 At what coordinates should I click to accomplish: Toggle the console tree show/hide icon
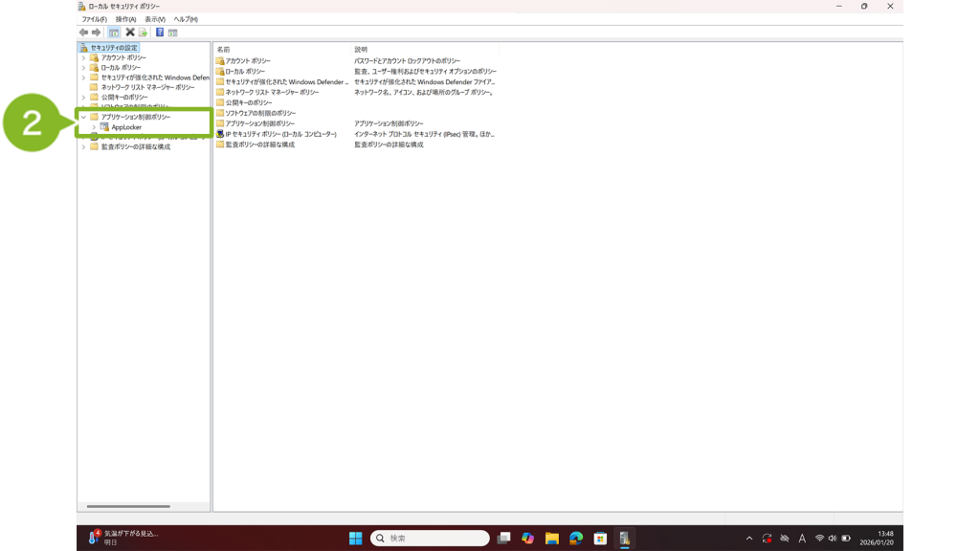(x=114, y=33)
